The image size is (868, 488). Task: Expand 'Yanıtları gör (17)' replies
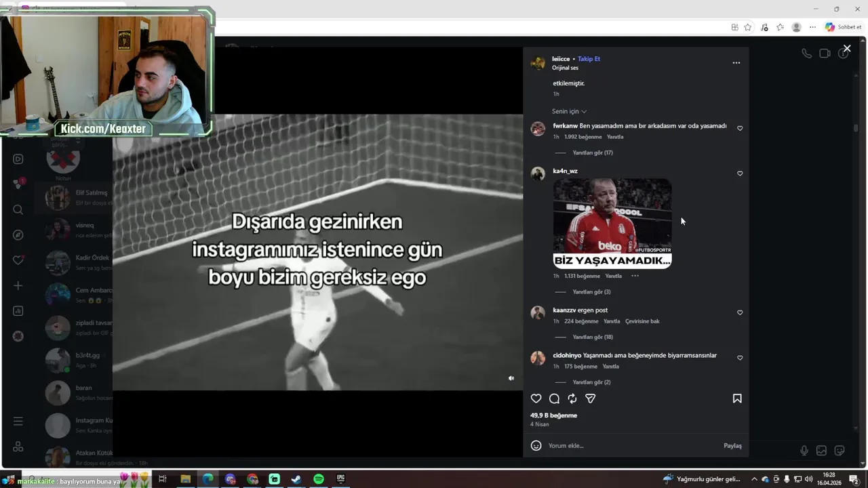pyautogui.click(x=592, y=152)
